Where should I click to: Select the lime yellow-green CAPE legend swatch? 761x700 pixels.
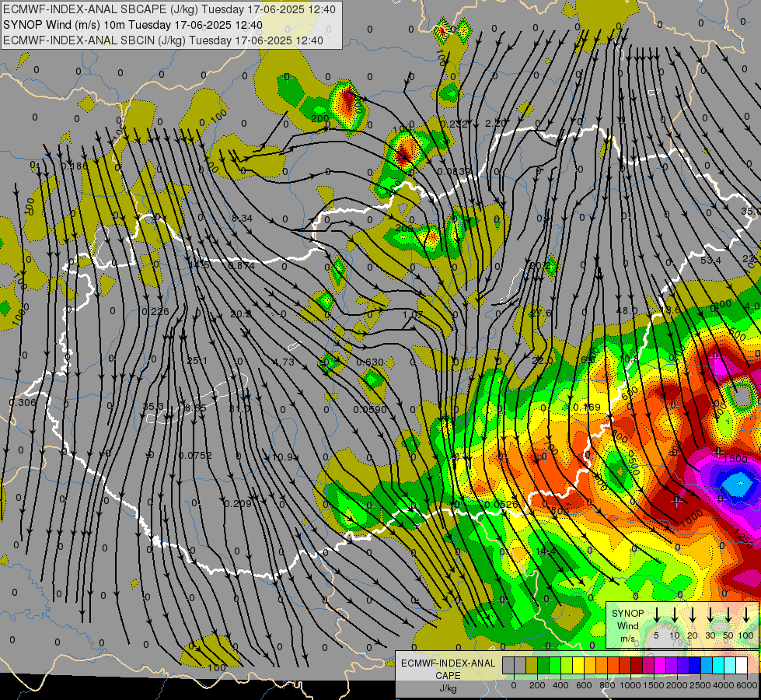[x=567, y=666]
